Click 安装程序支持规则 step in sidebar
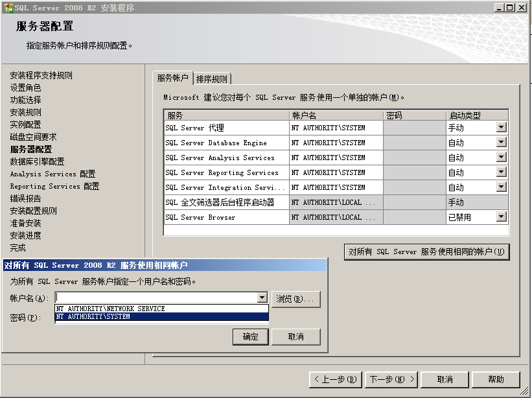 click(x=41, y=75)
